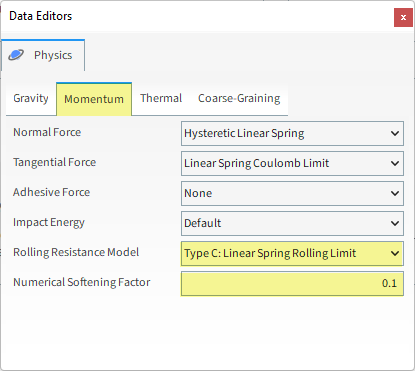
Task: Select the Momentum tab
Action: [x=94, y=99]
